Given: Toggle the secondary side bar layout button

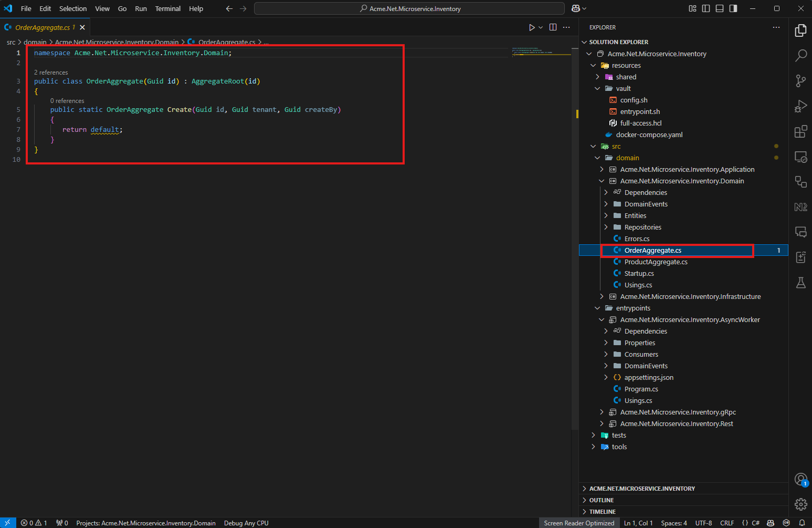Looking at the screenshot, I should [733, 8].
